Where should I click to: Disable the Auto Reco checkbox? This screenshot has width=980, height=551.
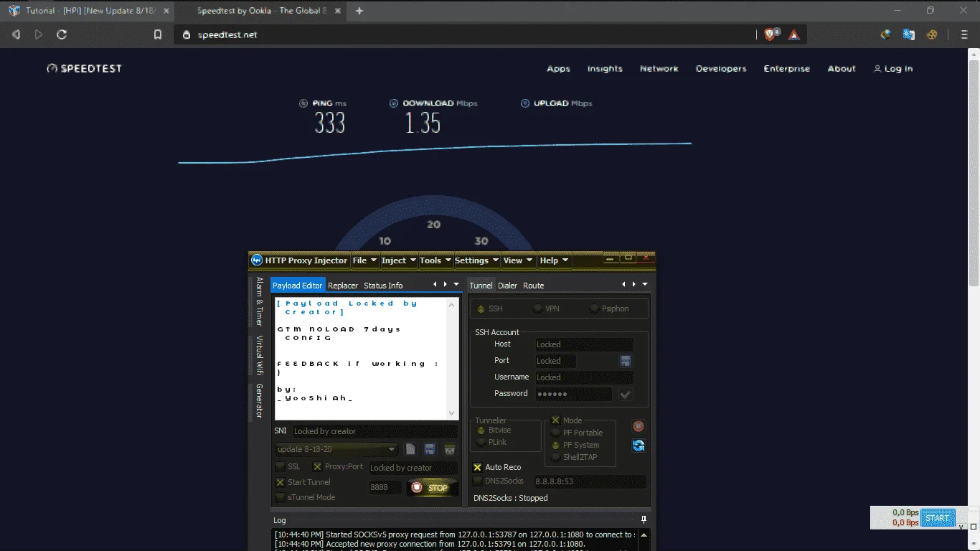click(478, 467)
